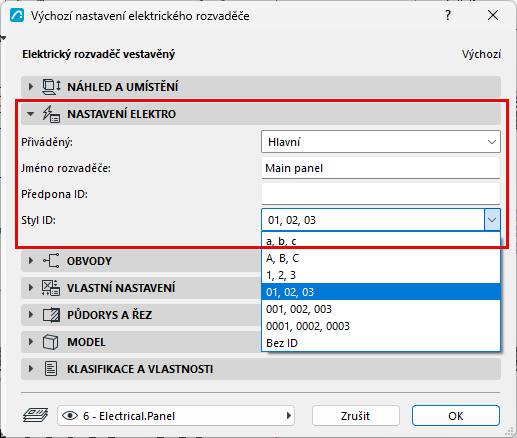This screenshot has width=517, height=438.
Task: Collapse the Nastavení elektro section
Action: tap(30, 114)
